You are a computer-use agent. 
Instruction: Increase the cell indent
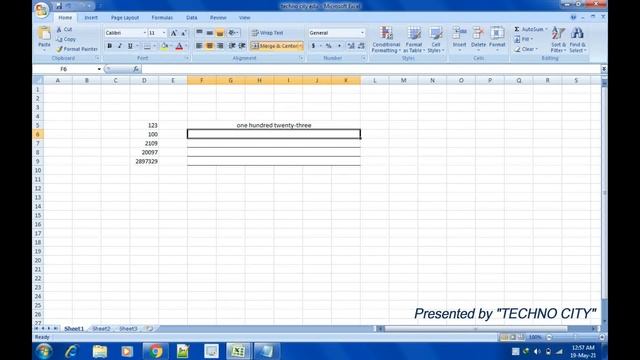(242, 46)
